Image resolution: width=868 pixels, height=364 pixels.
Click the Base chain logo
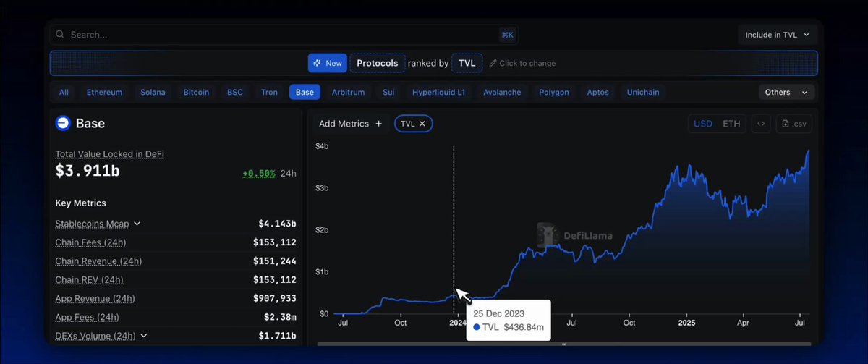click(63, 123)
